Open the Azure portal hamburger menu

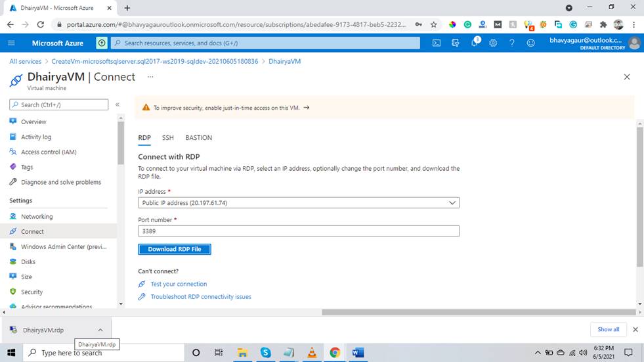point(11,43)
